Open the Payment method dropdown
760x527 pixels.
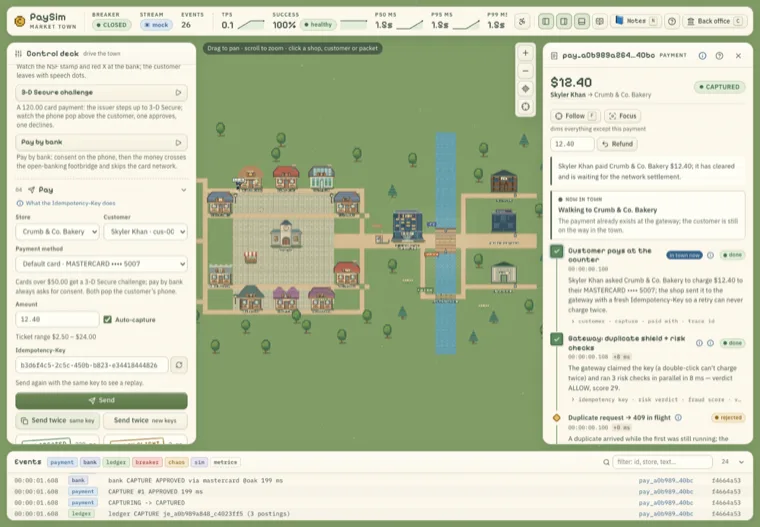(101, 264)
